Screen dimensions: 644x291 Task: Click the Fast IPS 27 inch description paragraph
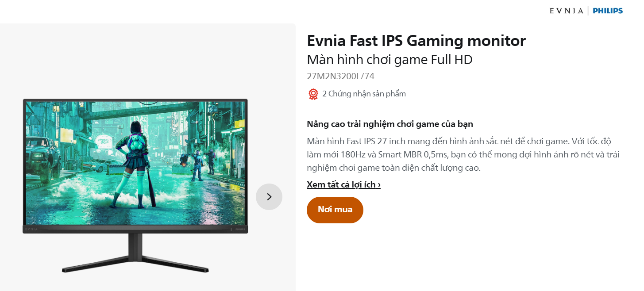[463, 155]
